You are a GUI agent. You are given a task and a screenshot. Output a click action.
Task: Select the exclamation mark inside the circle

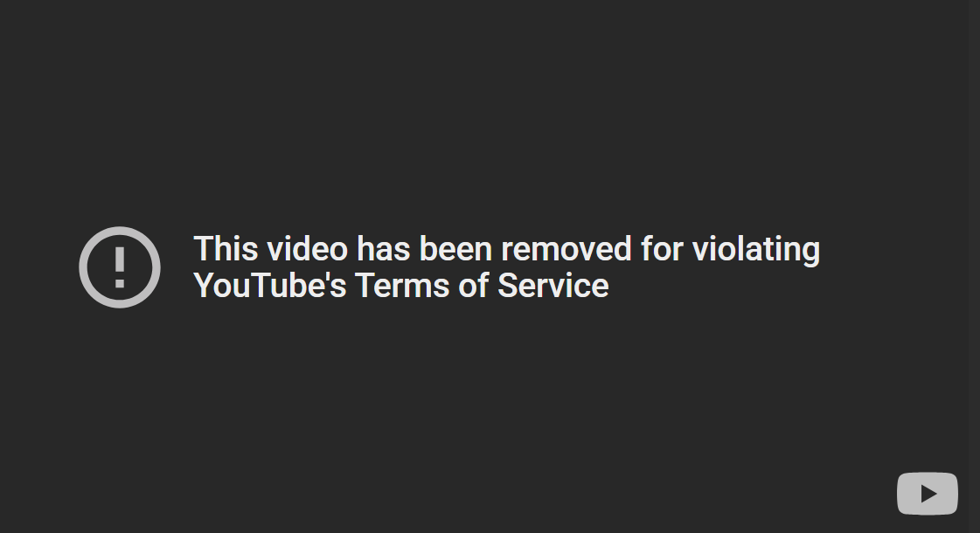coord(120,267)
